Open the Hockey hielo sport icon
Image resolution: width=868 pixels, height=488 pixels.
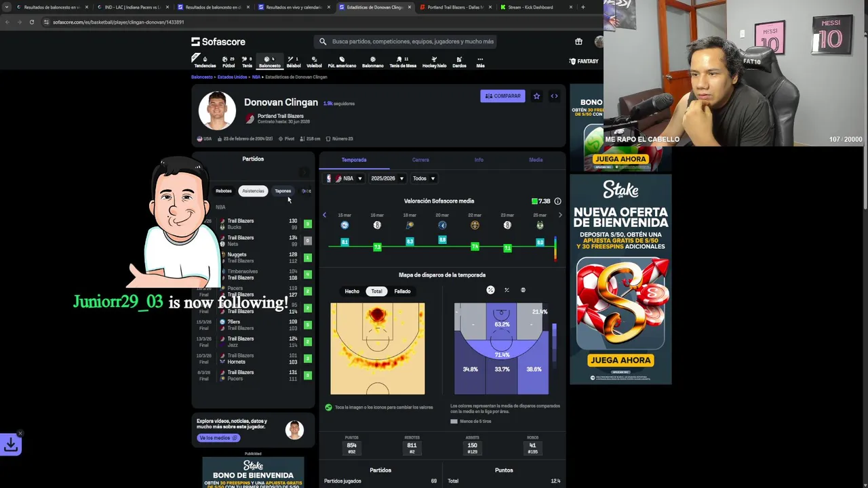(434, 62)
